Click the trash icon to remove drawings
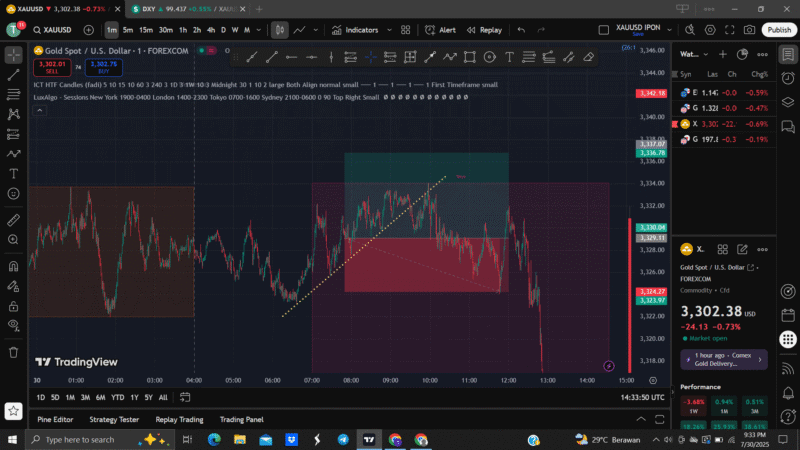Screen dimensions: 800x450 click(x=14, y=351)
